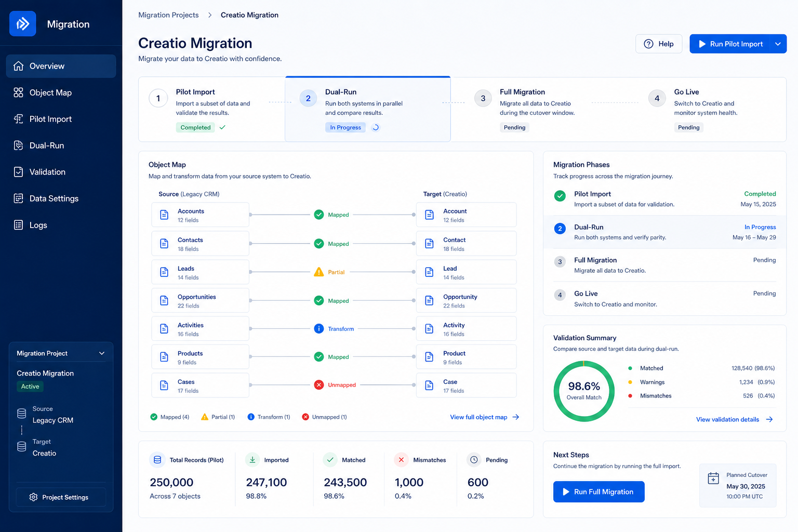The width and height of the screenshot is (798, 532).
Task: Open the Overview home icon in sidebar
Action: [19, 66]
